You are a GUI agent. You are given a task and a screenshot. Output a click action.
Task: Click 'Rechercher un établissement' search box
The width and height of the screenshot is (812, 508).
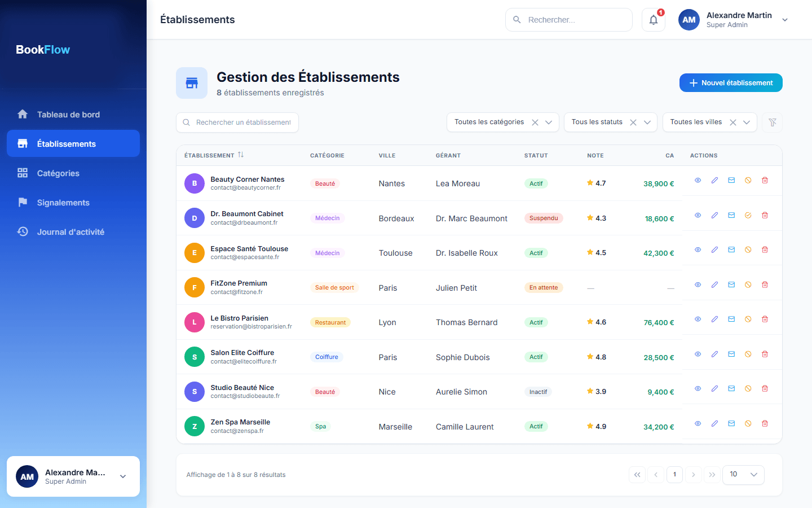click(x=237, y=122)
